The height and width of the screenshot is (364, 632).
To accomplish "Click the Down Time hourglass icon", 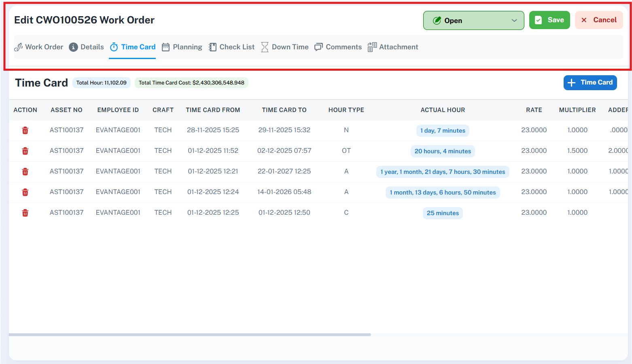I will point(265,47).
